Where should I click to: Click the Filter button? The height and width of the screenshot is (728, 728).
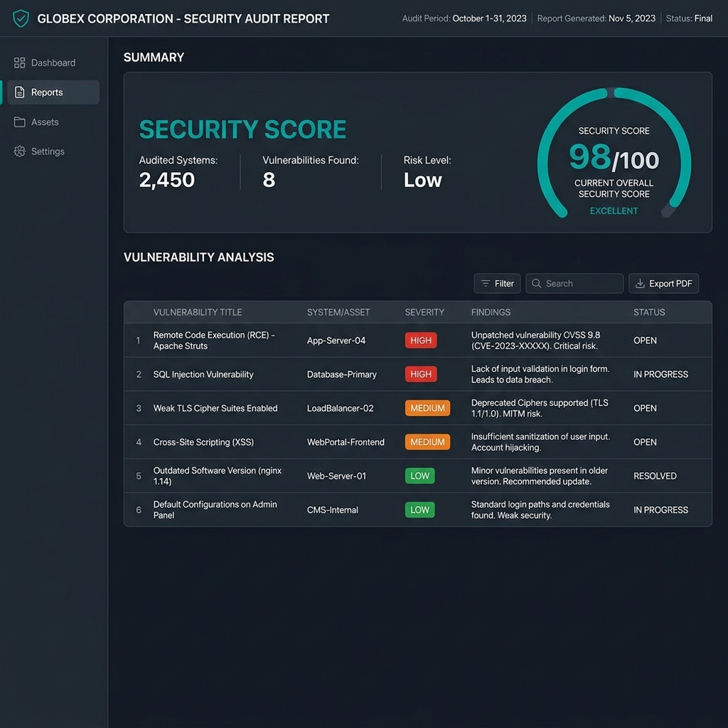(x=497, y=284)
